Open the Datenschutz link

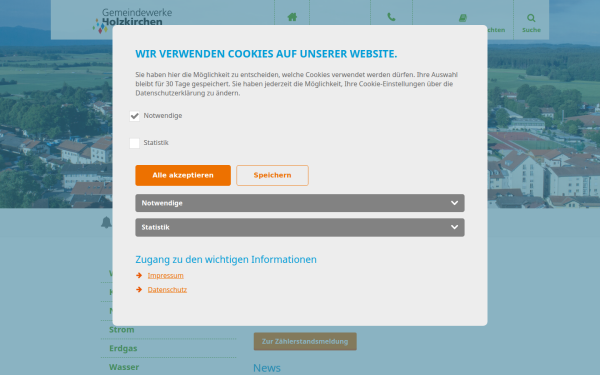[x=167, y=290]
